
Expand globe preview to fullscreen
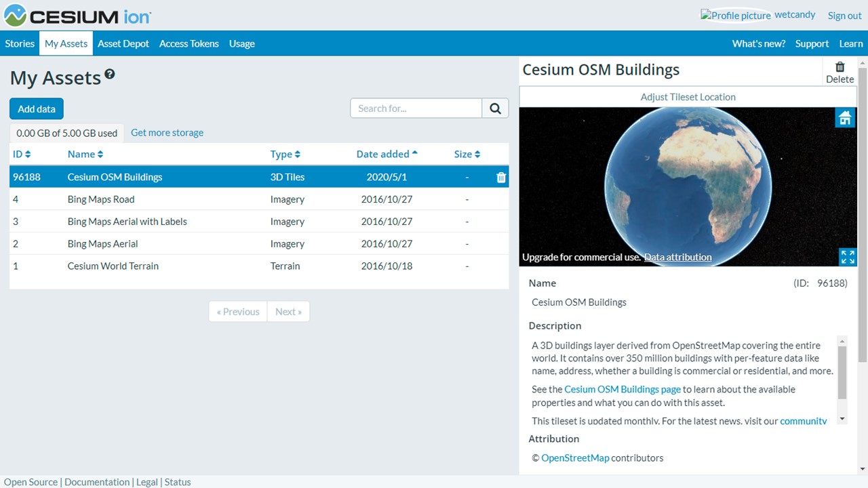click(848, 257)
